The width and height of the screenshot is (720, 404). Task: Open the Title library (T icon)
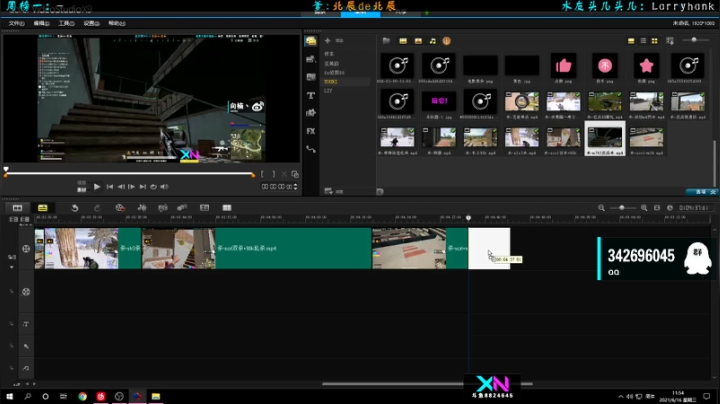[x=311, y=95]
